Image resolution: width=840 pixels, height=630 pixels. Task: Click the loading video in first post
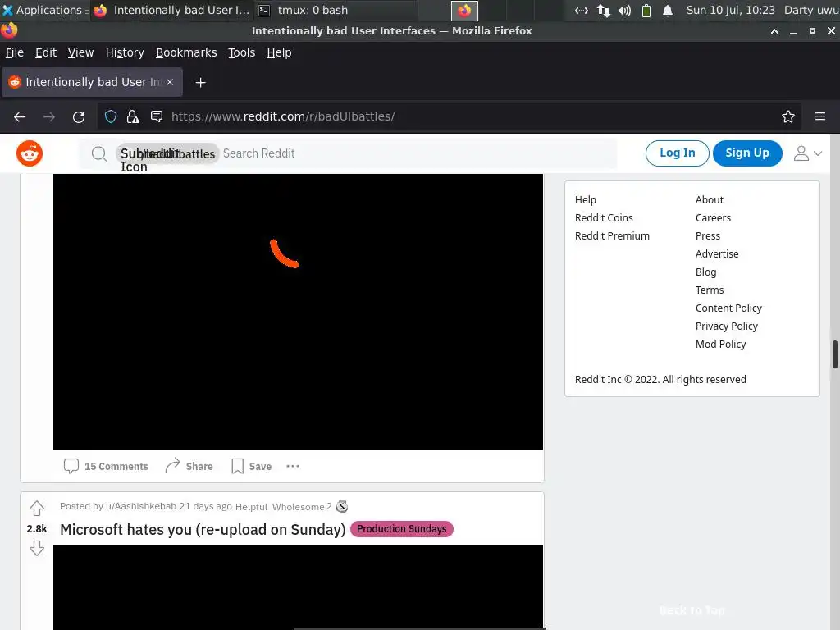298,311
